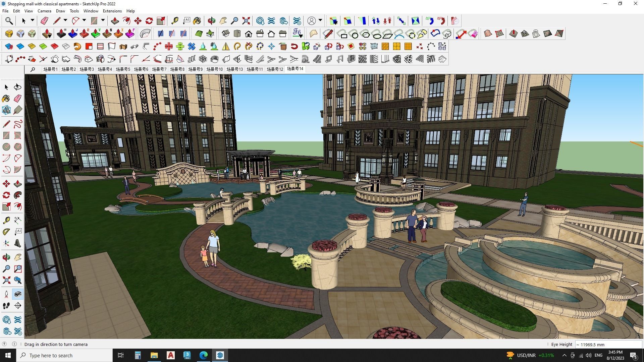Select the Move tool in top toolbar
644x362 pixels.
click(x=138, y=21)
